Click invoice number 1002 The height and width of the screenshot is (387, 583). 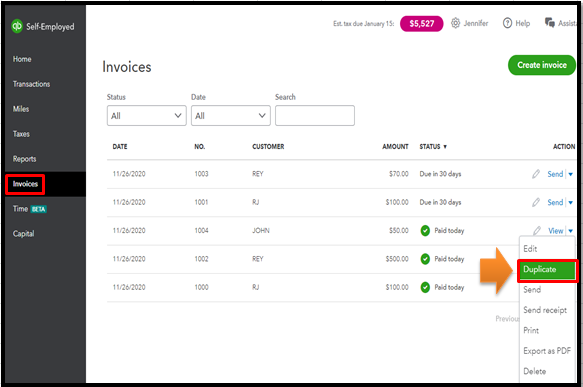201,259
